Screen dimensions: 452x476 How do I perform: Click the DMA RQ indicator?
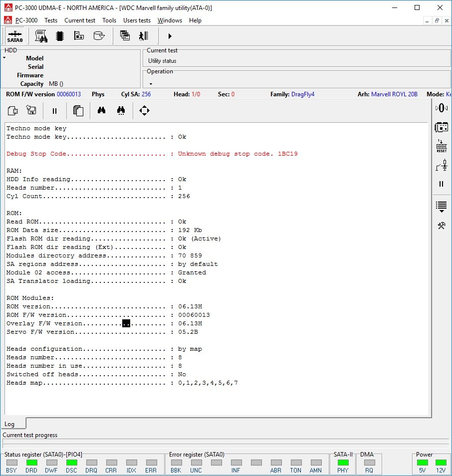(369, 463)
